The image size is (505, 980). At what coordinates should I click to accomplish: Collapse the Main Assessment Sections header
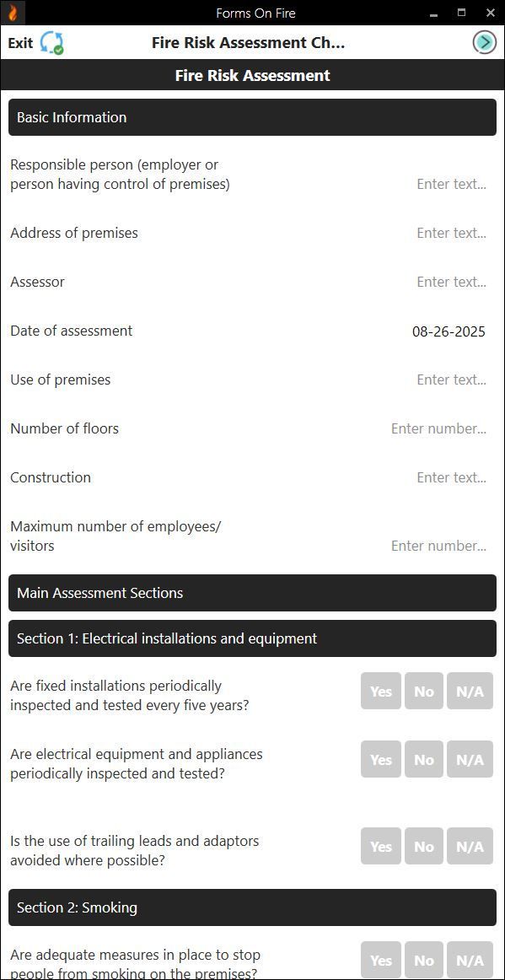pos(252,593)
